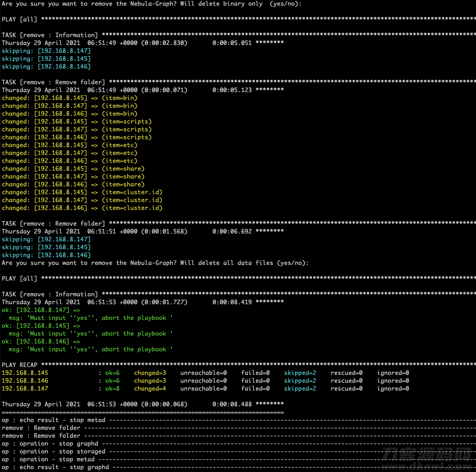Click 'ok=8' in the recap
The image size is (476, 472).
pyautogui.click(x=113, y=389)
